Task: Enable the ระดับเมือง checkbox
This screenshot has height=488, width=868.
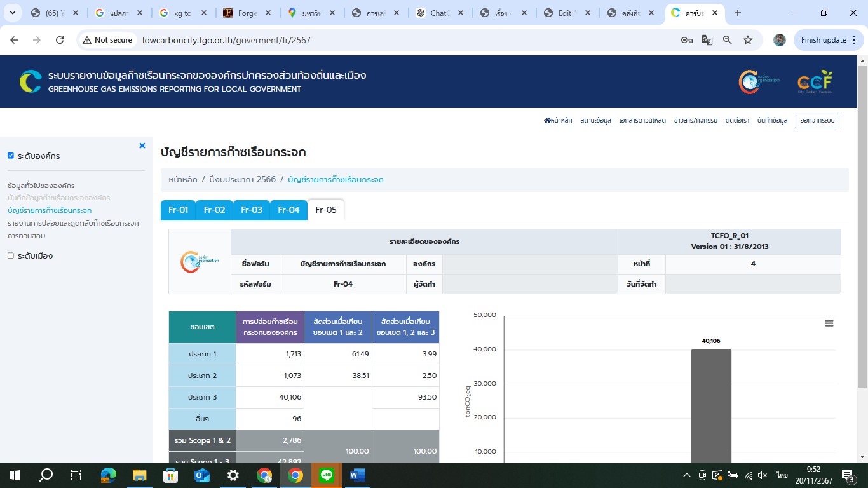Action: click(x=11, y=255)
